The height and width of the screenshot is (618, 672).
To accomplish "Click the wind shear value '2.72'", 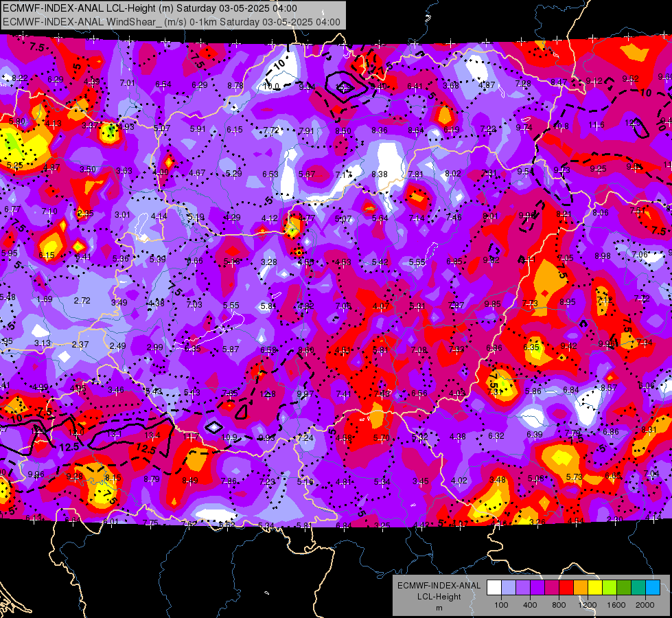I will [x=82, y=301].
